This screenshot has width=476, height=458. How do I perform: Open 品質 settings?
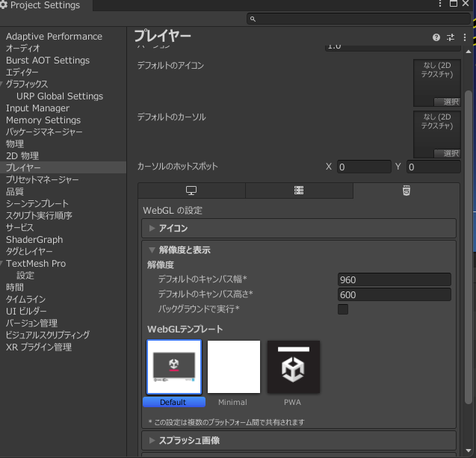15,191
